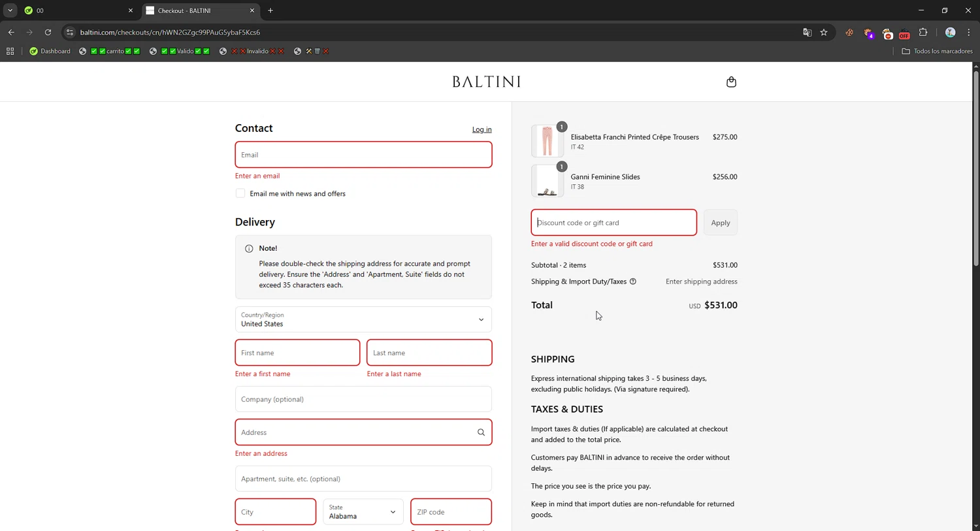Open the Invalido bookmark
Screen dimensions: 980x531
(x=252, y=51)
